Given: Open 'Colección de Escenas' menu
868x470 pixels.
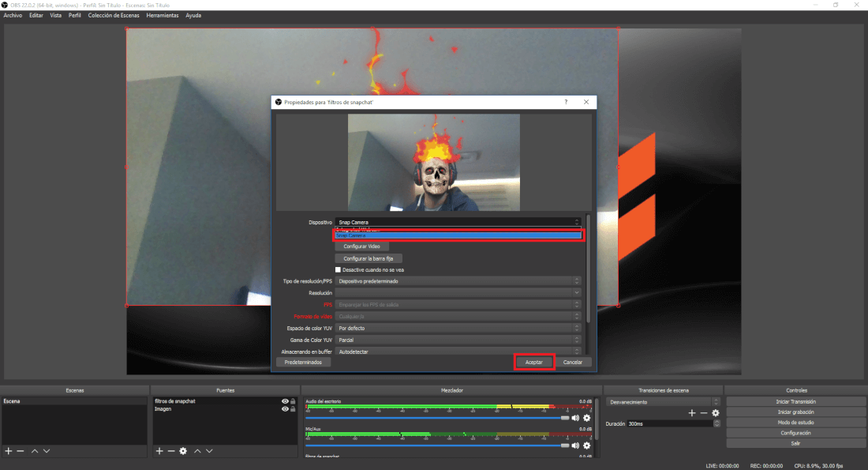Looking at the screenshot, I should coord(114,16).
